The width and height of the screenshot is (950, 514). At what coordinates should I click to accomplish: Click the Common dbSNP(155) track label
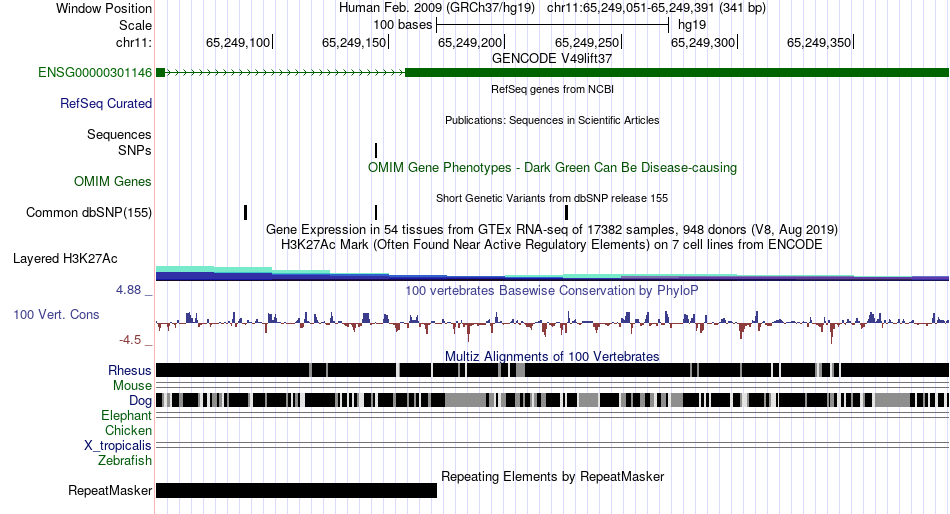pos(88,213)
